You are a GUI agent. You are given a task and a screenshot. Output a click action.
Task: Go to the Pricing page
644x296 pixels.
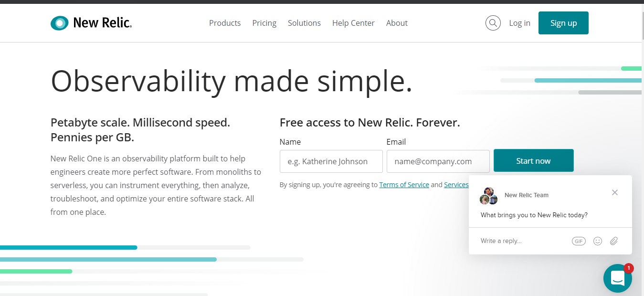coord(264,23)
